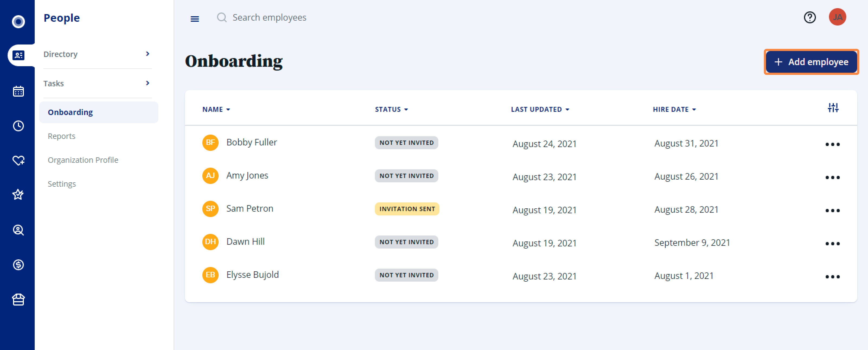Open more options for Dawn Hill
Image resolution: width=868 pixels, height=350 pixels.
(x=832, y=243)
